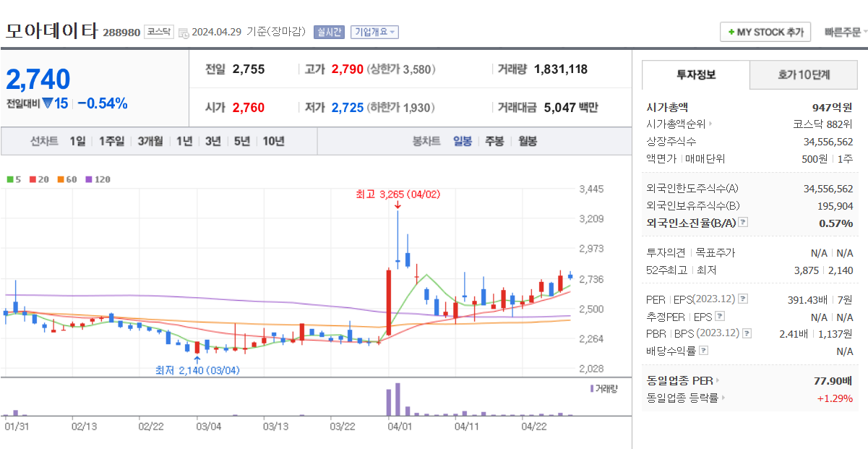Click the help icon beside PER EPS(2023.12)
868x449 pixels.
pyautogui.click(x=743, y=299)
